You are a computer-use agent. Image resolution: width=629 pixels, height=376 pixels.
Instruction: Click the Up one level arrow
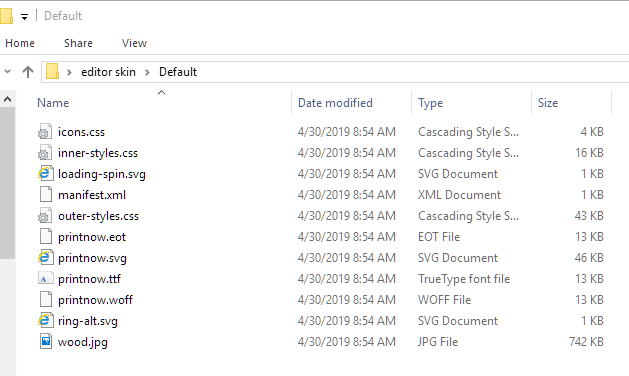28,72
